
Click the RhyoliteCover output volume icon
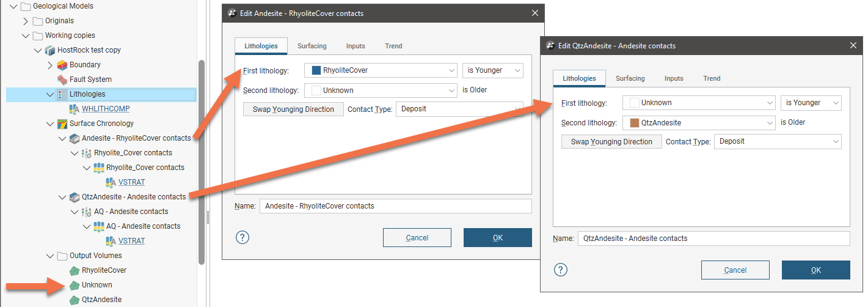pos(74,270)
